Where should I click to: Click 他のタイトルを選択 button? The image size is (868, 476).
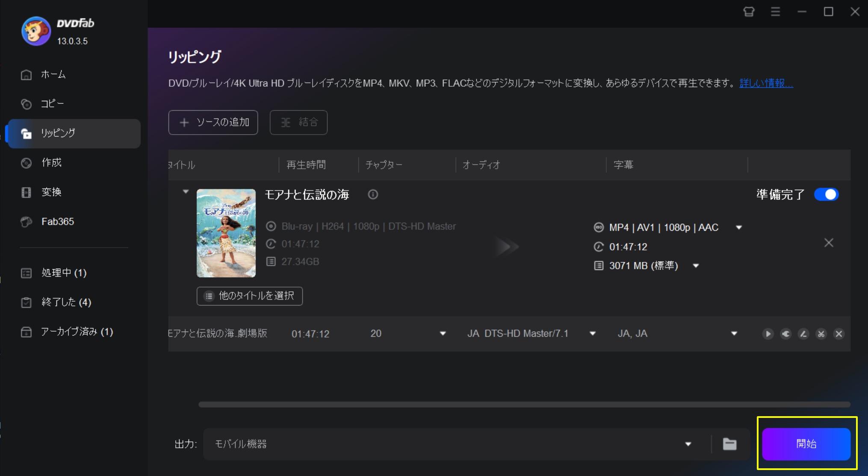(x=250, y=296)
